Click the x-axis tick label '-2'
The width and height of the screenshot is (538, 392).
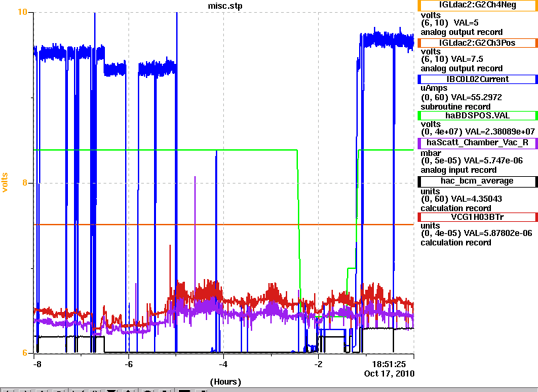point(318,364)
